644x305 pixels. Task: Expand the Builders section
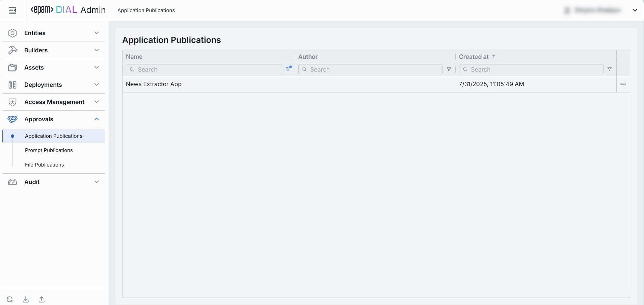[x=54, y=50]
